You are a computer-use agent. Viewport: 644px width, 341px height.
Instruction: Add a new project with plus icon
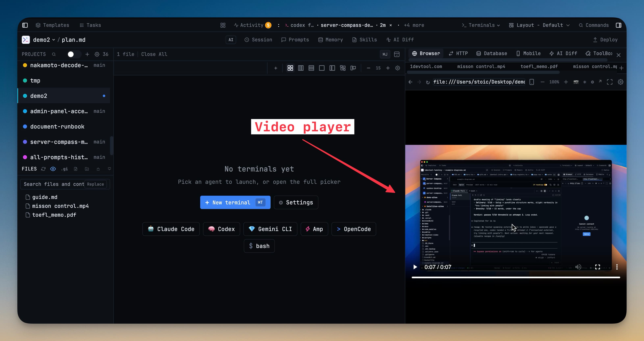(x=87, y=54)
